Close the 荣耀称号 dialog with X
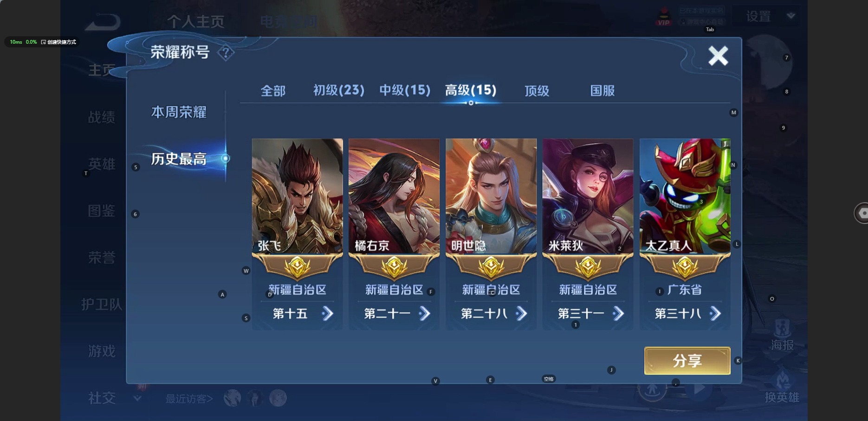 [x=718, y=56]
